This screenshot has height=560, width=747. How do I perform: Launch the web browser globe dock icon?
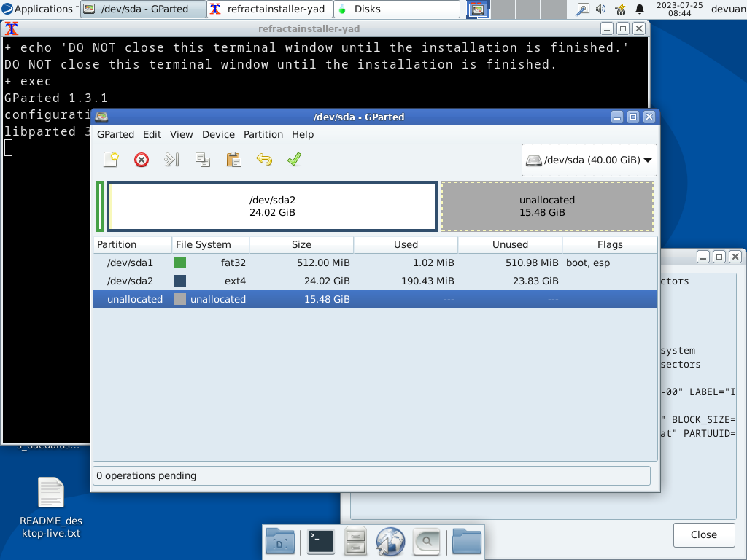[390, 541]
